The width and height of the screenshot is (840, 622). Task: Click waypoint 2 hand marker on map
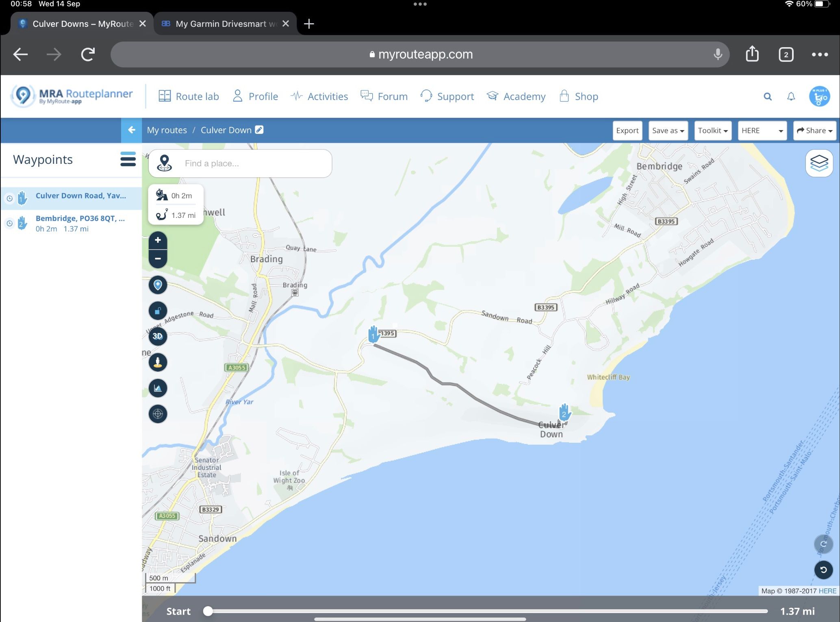[564, 412]
